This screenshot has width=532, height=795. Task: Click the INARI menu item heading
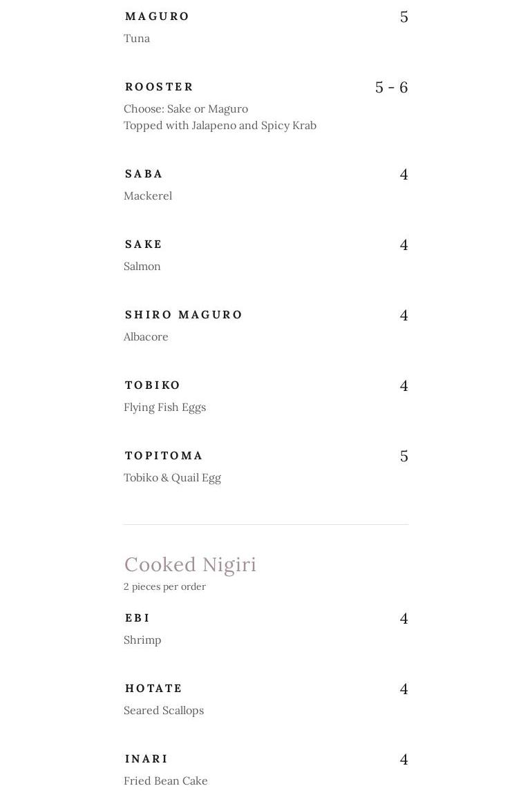[146, 758]
